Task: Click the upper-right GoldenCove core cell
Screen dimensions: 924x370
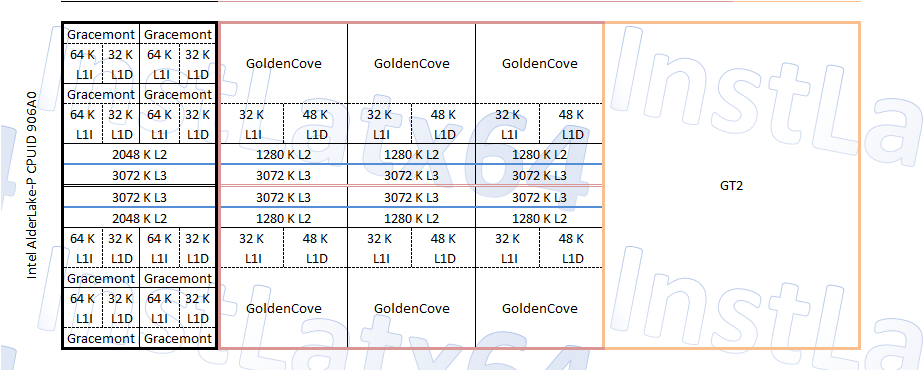Action: (x=540, y=64)
